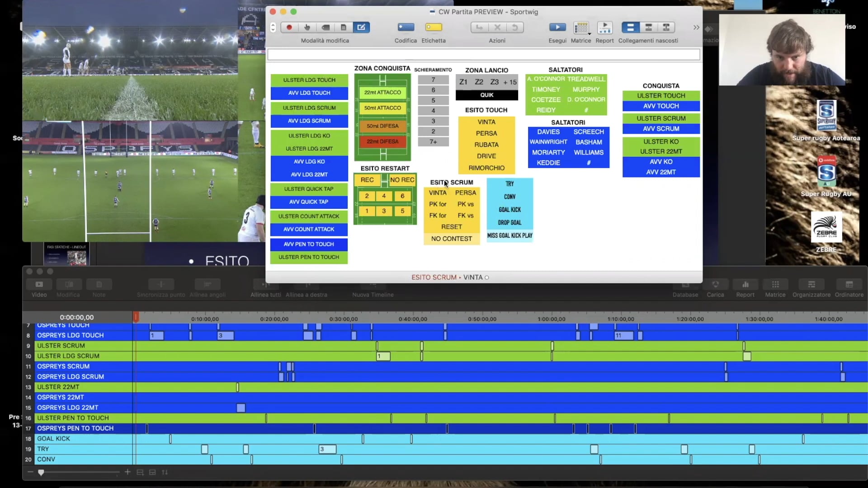868x488 pixels.
Task: Click the Modifica icon in timeline toolbar
Action: (x=69, y=284)
